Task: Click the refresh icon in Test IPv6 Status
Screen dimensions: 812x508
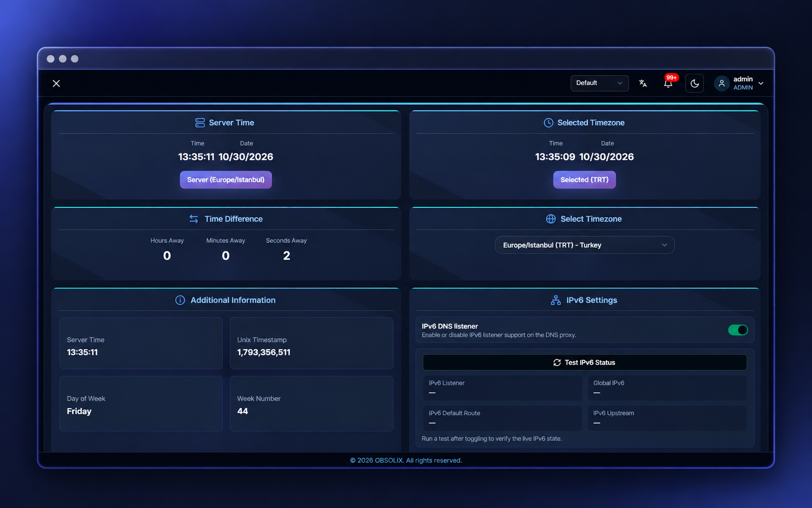Action: [557, 363]
